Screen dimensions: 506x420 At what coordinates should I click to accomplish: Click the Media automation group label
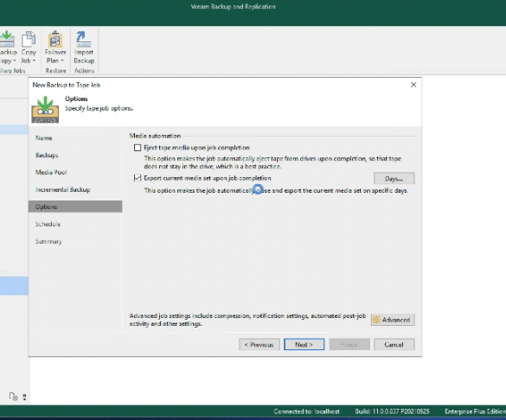coord(155,136)
